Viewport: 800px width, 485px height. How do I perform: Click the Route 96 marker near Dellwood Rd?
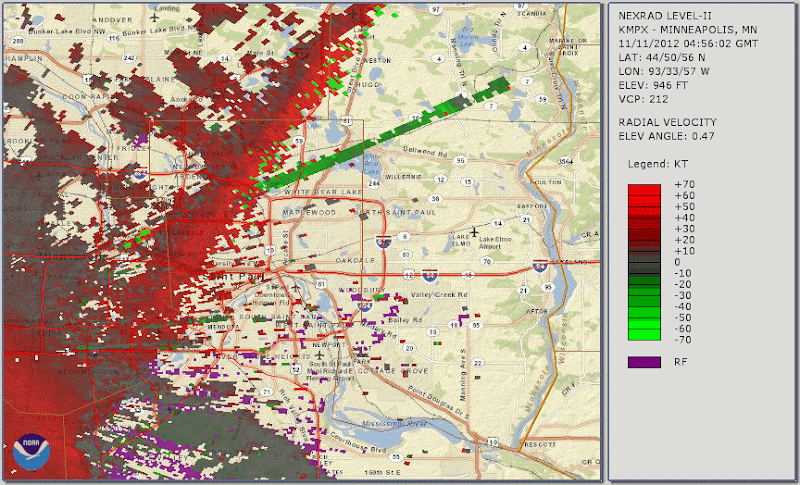coord(460,159)
